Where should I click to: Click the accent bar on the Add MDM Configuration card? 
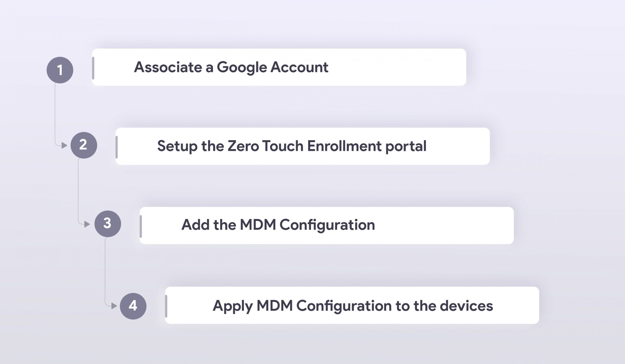coord(141,226)
